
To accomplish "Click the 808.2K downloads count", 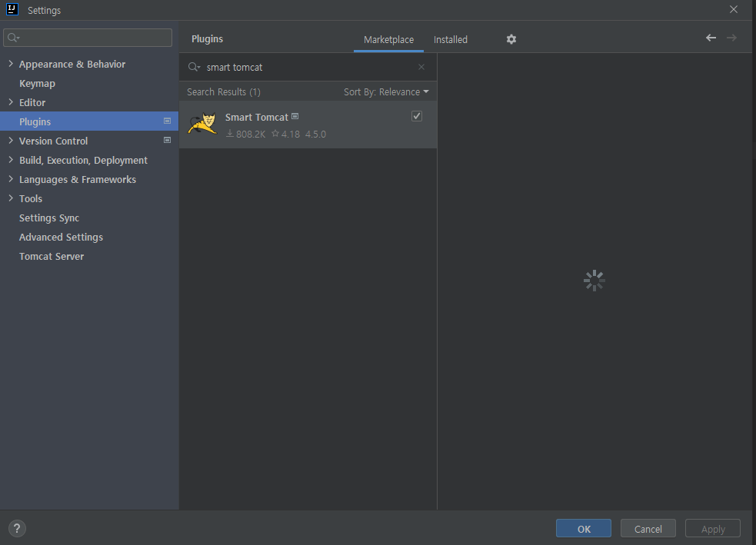I will point(246,134).
